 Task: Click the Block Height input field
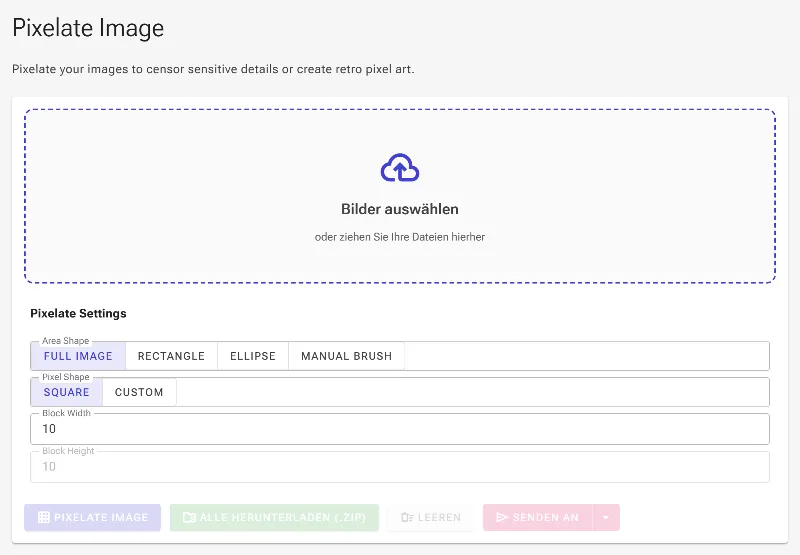(x=399, y=467)
